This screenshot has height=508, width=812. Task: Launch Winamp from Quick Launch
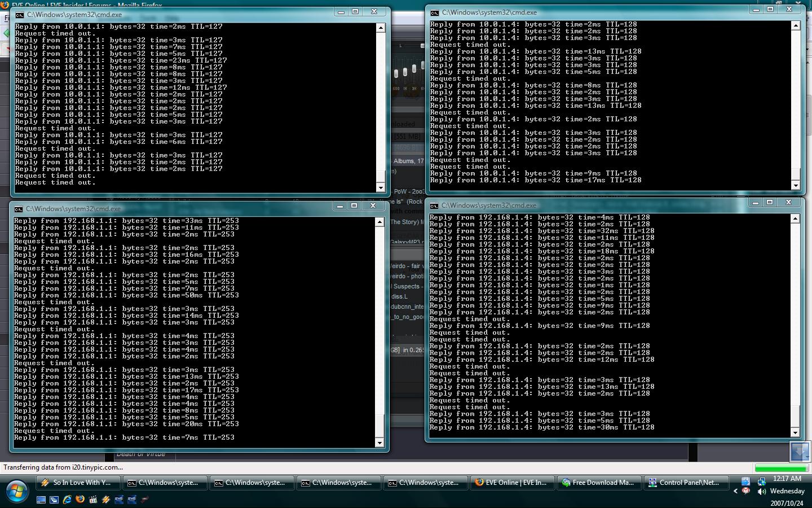pos(106,500)
